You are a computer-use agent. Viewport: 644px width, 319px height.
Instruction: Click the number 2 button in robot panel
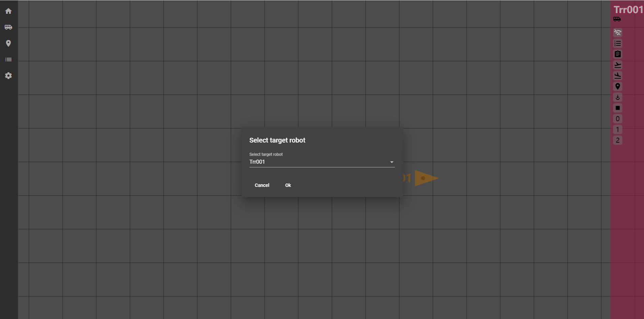618,140
